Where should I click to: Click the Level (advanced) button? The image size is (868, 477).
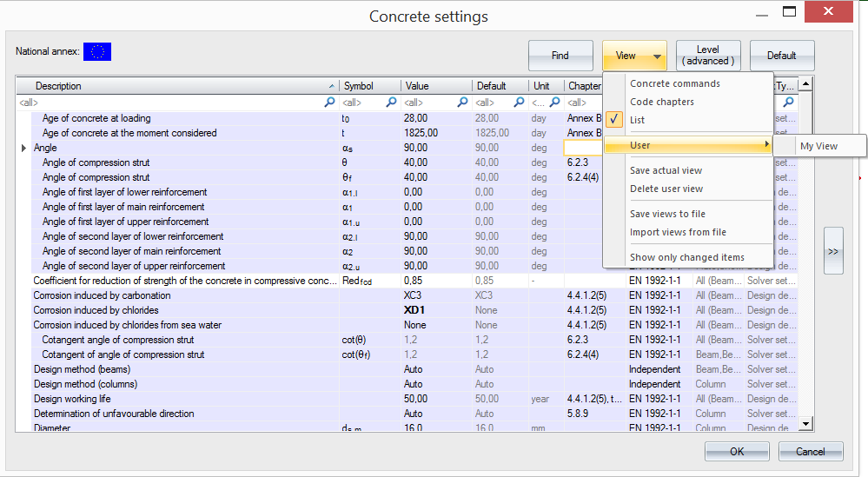click(x=707, y=56)
